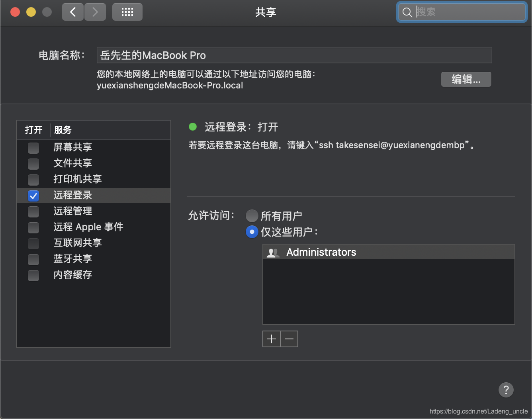Screen dimensions: 532x419
Task: Select the 蓝牙共享 service row
Action: coord(94,259)
